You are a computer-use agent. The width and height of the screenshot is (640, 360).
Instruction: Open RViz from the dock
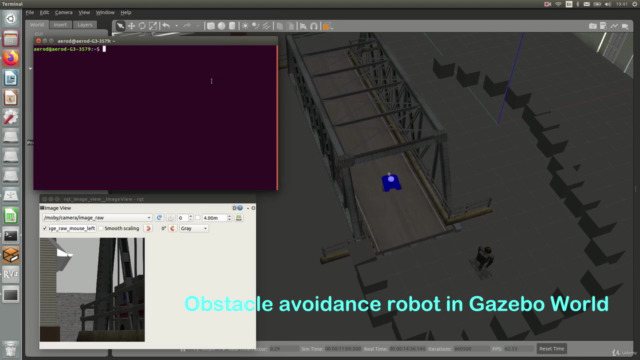(11, 275)
